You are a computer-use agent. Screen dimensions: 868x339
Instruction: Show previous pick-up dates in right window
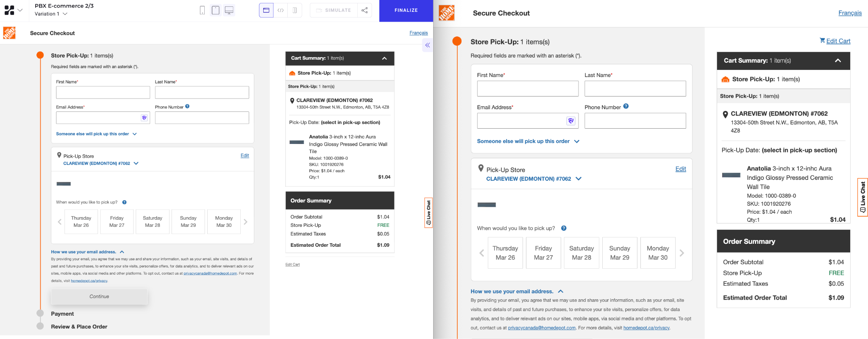click(x=481, y=253)
